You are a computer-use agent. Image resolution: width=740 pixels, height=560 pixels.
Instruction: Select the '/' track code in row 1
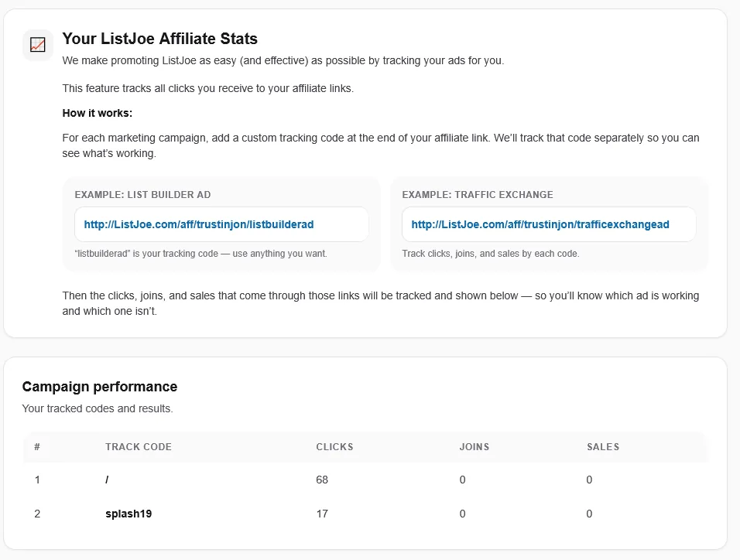click(107, 480)
